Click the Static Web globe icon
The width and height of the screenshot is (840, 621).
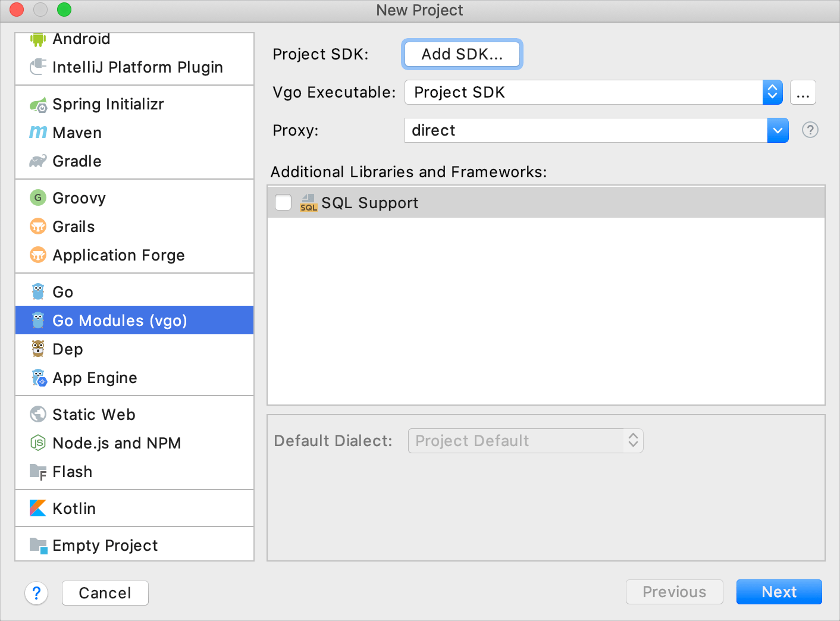click(38, 414)
